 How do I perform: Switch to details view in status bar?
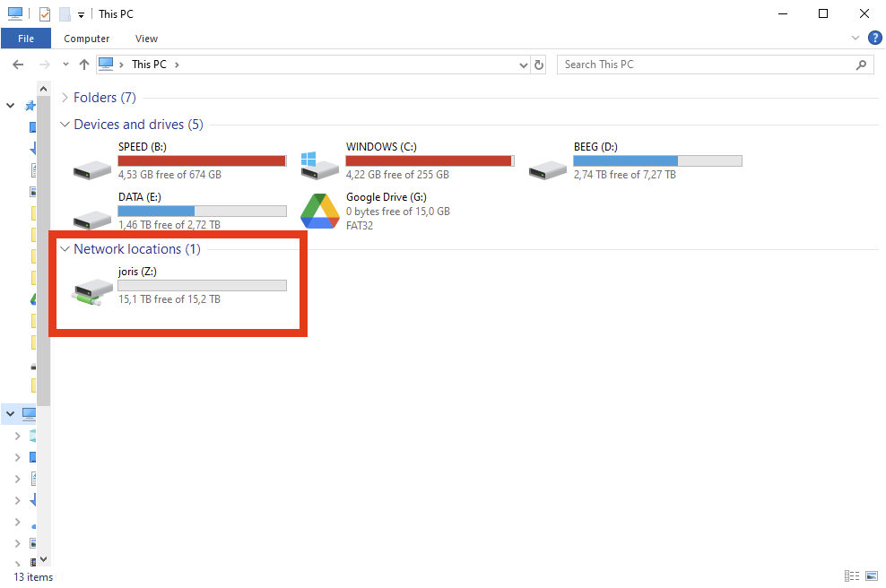[x=850, y=575]
